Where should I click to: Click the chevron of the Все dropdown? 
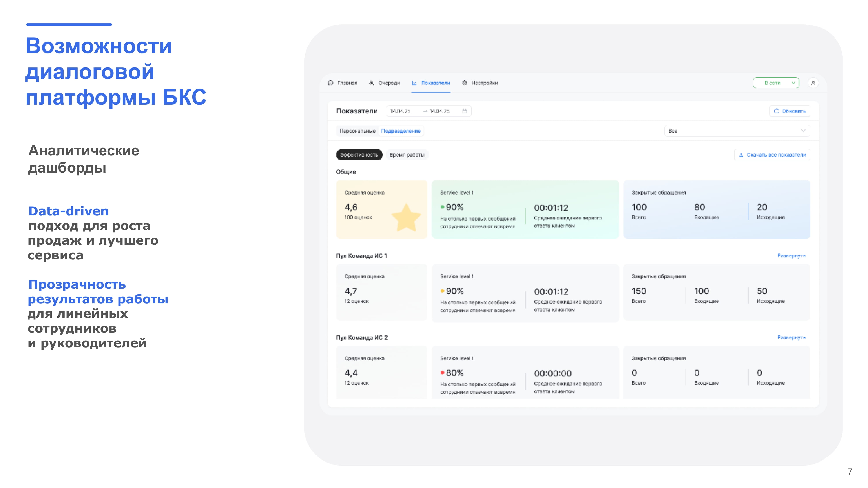(x=803, y=131)
